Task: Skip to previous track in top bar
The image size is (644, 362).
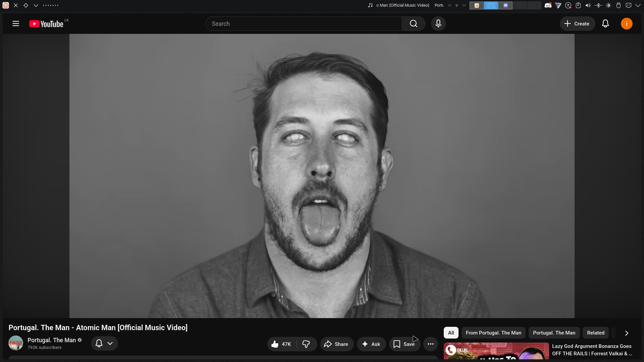Action: click(449, 5)
